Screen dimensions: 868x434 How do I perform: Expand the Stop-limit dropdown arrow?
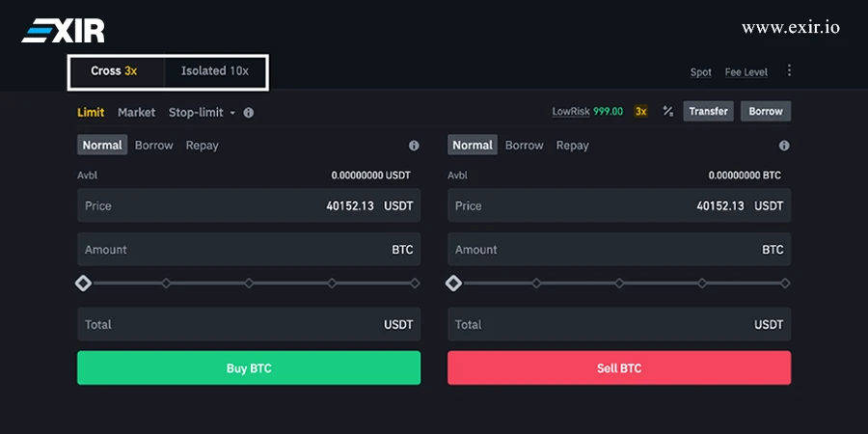(232, 113)
